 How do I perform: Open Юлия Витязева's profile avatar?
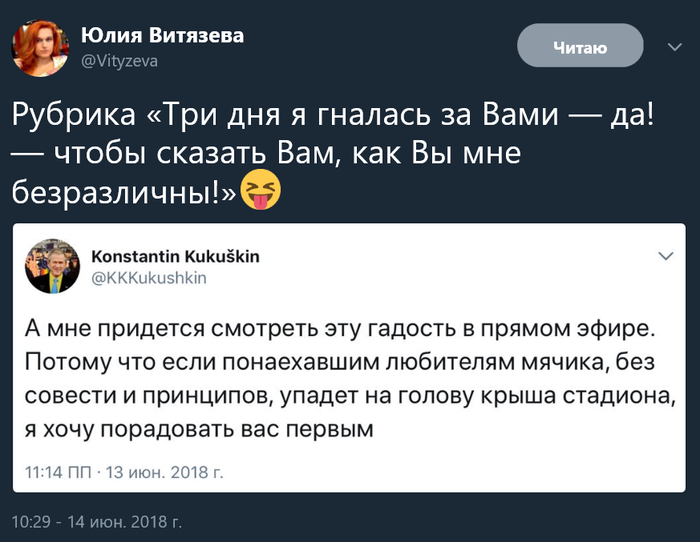38,46
